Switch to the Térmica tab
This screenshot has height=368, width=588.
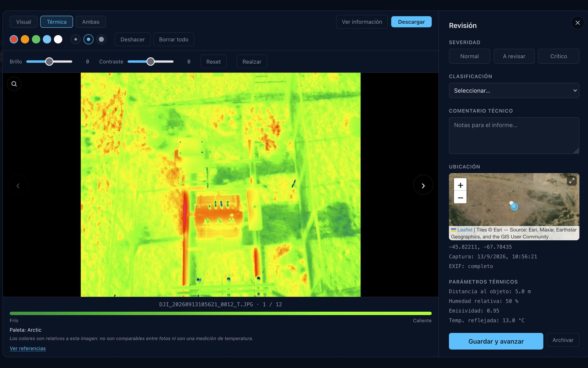coord(57,22)
